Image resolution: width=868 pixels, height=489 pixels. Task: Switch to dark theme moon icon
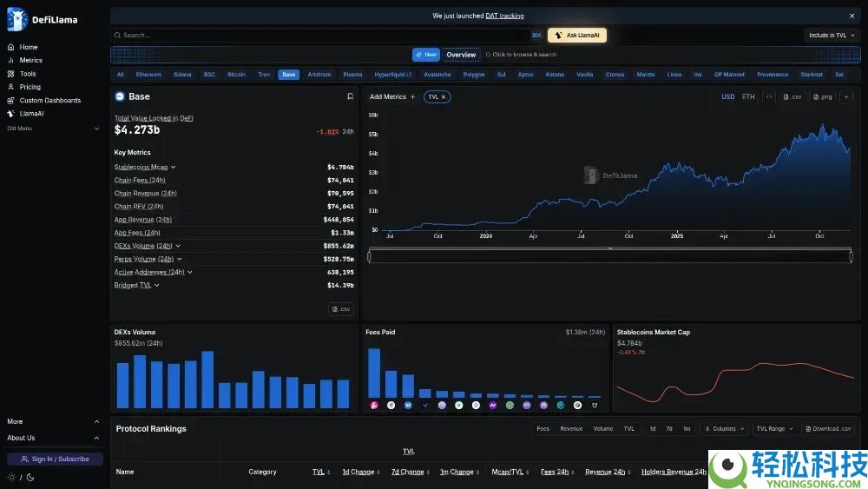pos(30,477)
